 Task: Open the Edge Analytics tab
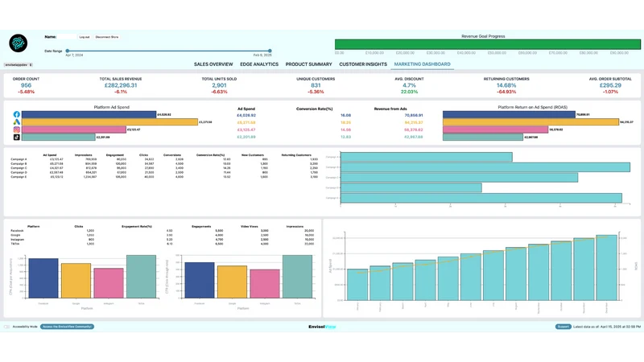coord(259,64)
